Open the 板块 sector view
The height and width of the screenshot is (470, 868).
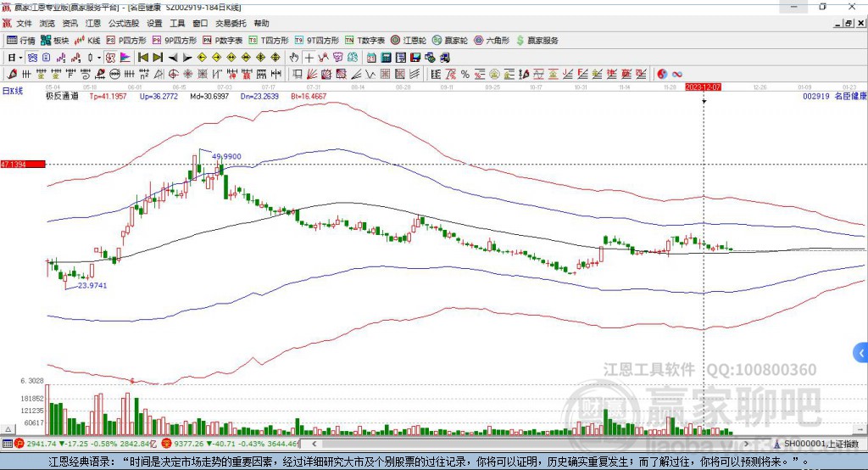point(54,41)
